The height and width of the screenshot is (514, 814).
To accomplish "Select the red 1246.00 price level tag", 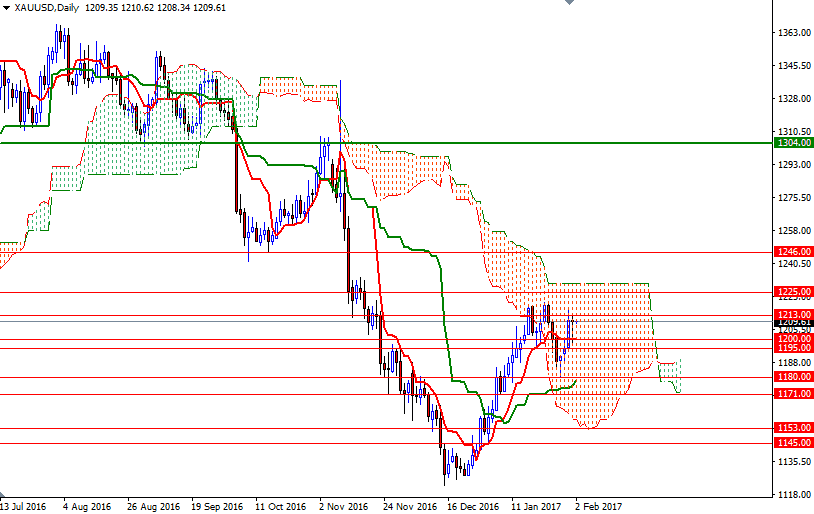I will 795,252.
